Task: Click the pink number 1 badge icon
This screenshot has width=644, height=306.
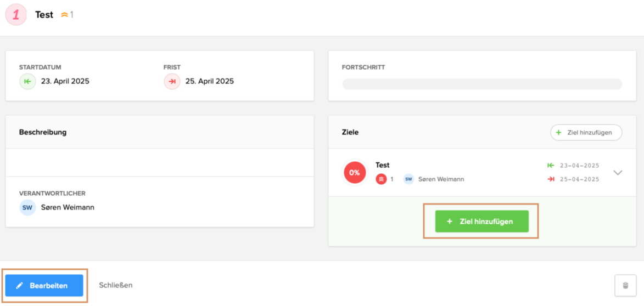Action: (x=16, y=15)
